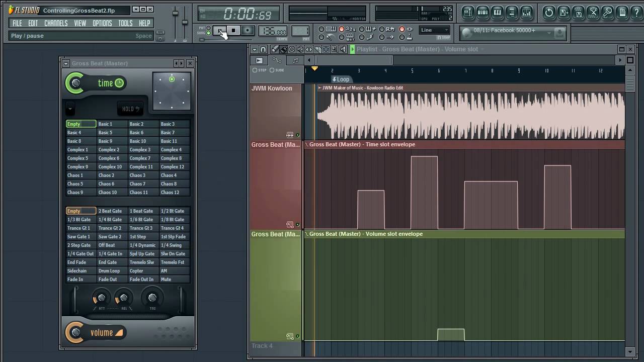Open the EDIT menu
This screenshot has height=362, width=644.
(x=33, y=23)
